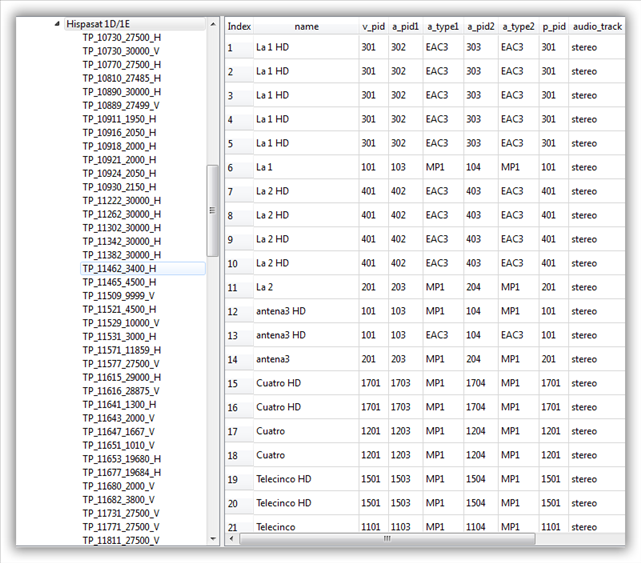
Task: Select transponder TP_11509_9999_V
Action: (119, 296)
